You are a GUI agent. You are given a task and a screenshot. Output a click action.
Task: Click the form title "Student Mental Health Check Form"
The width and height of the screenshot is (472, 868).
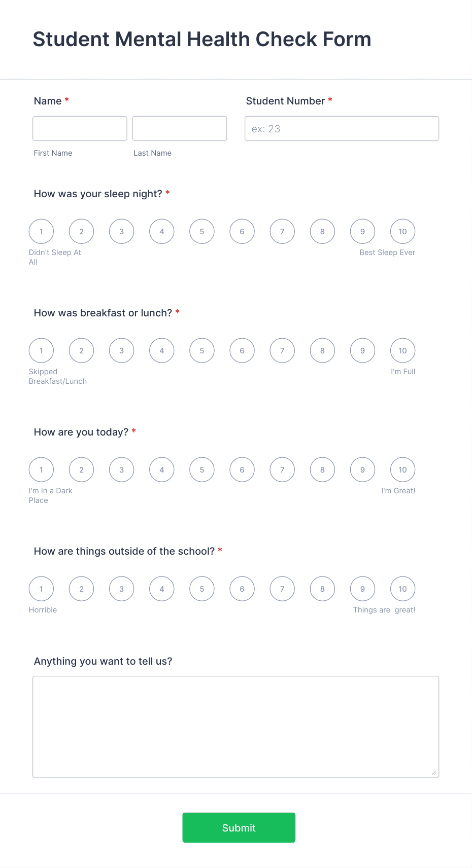[201, 39]
